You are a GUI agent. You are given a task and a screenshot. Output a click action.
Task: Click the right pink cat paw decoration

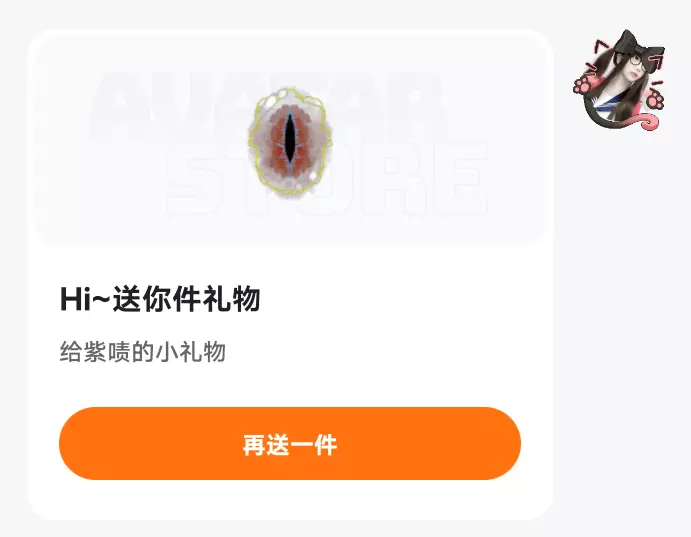pyautogui.click(x=655, y=100)
